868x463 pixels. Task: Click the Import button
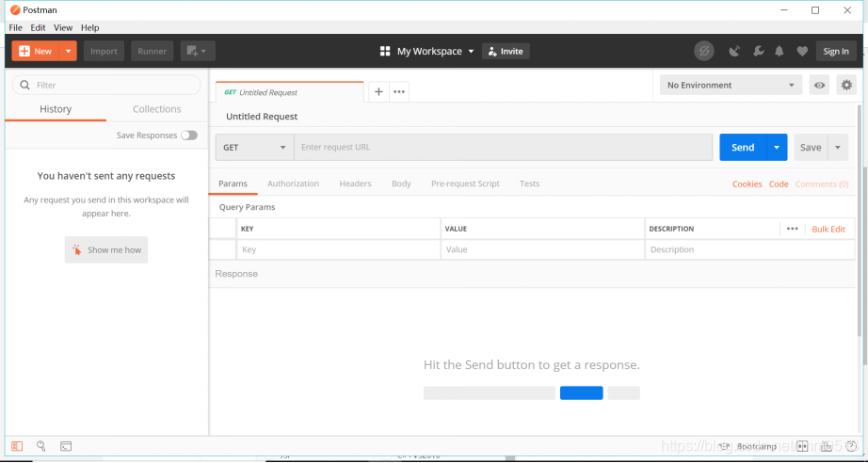(x=104, y=51)
